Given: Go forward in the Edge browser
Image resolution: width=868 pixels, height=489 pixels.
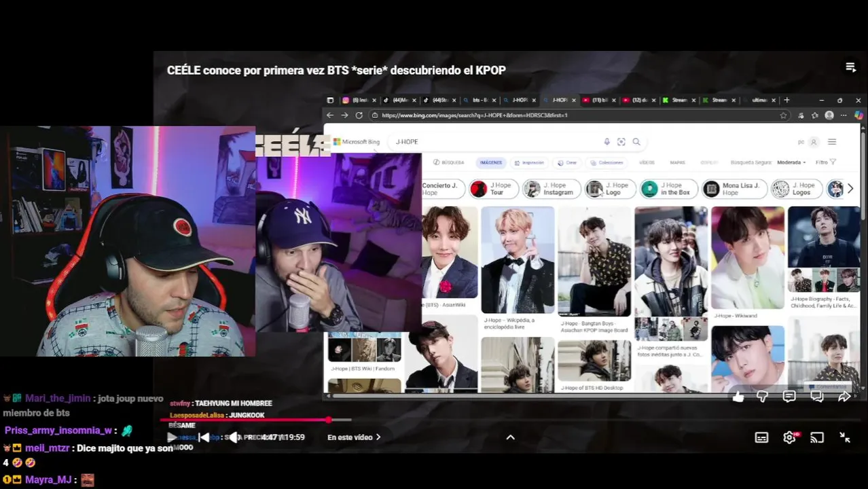Looking at the screenshot, I should (x=344, y=115).
